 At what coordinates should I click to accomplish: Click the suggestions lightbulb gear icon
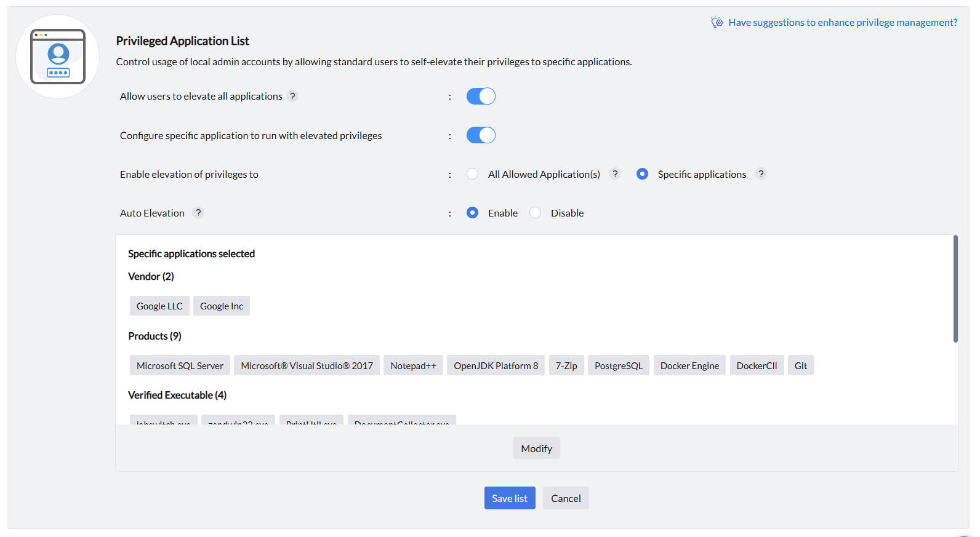(x=717, y=22)
